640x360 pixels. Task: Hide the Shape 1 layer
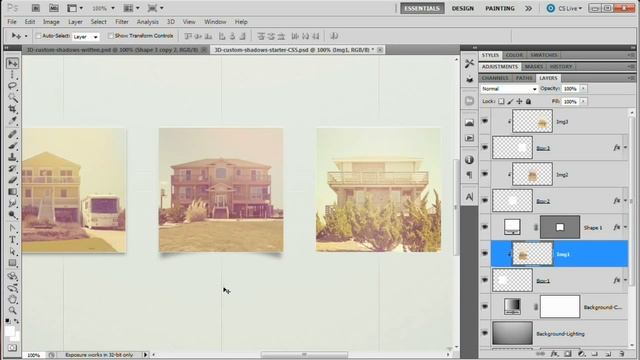point(484,227)
